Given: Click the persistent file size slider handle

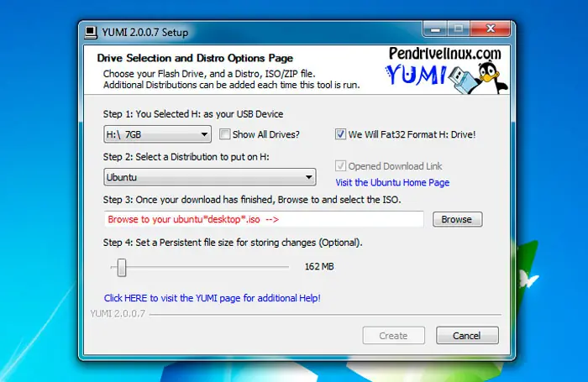Looking at the screenshot, I should tap(122, 267).
